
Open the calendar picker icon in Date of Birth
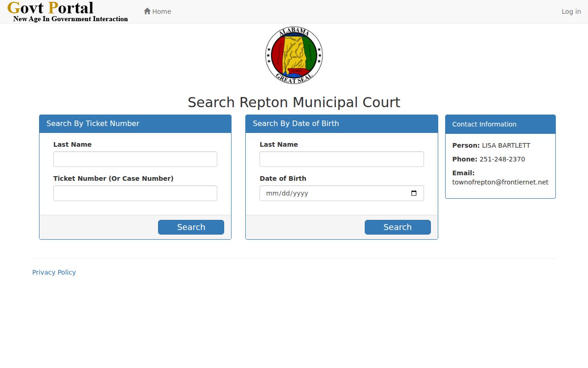pos(414,193)
